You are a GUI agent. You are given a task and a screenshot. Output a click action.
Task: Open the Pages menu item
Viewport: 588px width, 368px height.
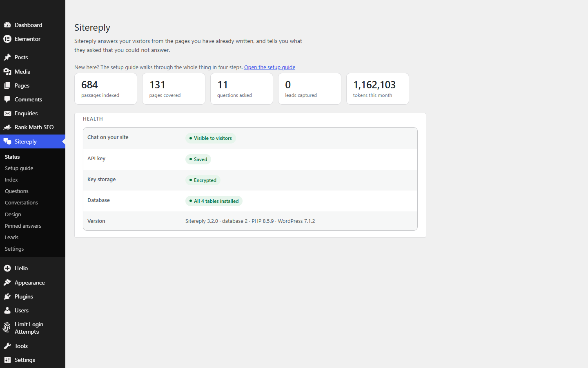pyautogui.click(x=33, y=85)
